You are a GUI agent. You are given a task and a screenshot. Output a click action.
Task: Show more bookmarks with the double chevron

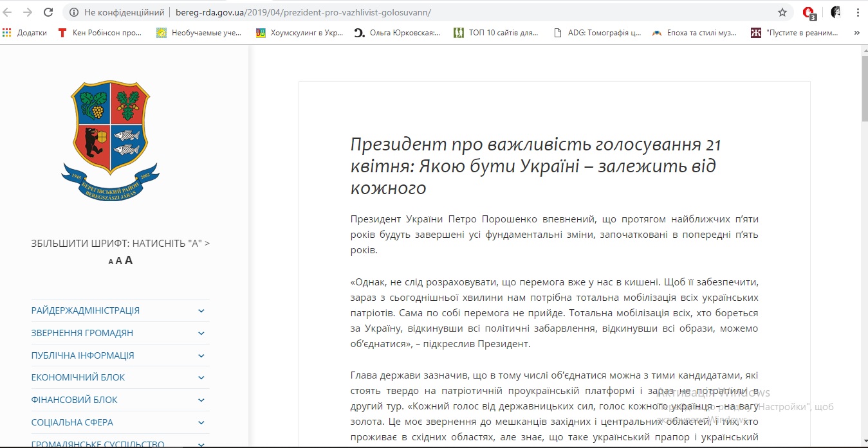(x=857, y=33)
